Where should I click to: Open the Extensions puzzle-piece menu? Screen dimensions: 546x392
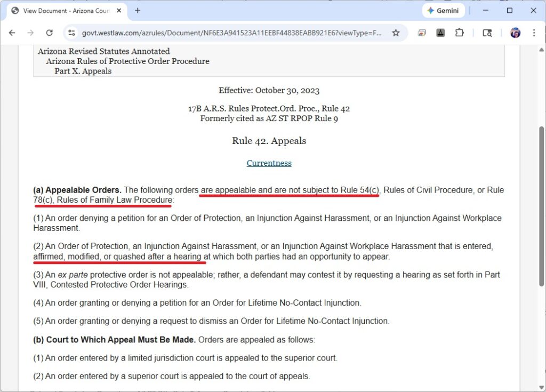(x=459, y=33)
